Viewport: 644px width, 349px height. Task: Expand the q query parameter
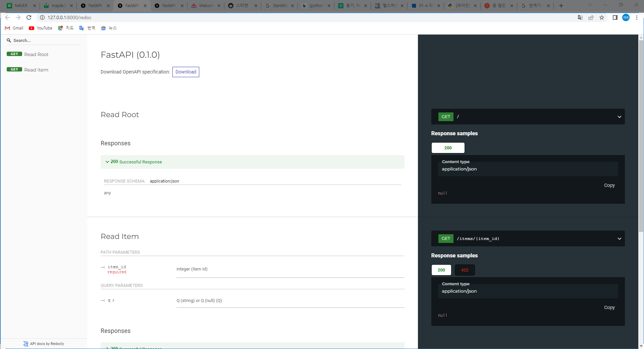[x=111, y=301]
